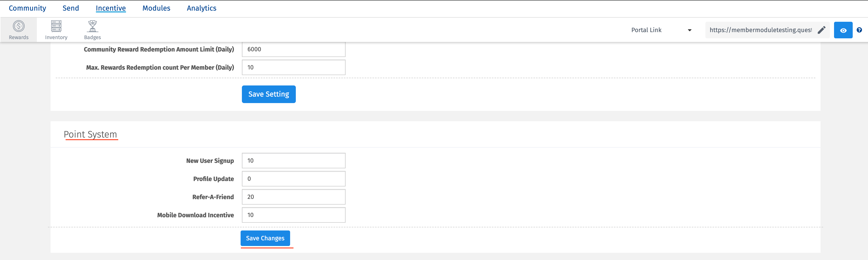Open the Inventory section

pos(56,29)
